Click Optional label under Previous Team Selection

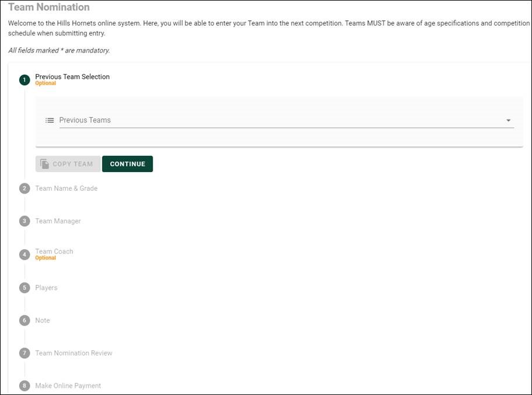(45, 83)
